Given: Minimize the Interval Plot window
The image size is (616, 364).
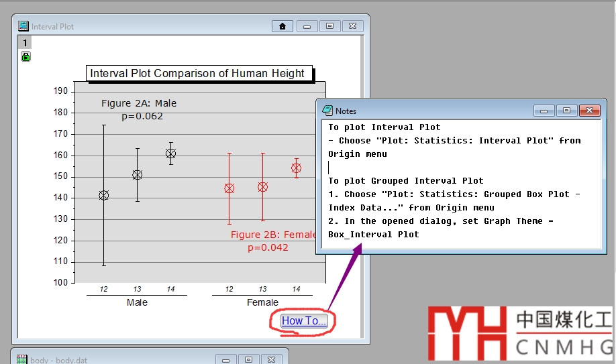Looking at the screenshot, I should (307, 26).
